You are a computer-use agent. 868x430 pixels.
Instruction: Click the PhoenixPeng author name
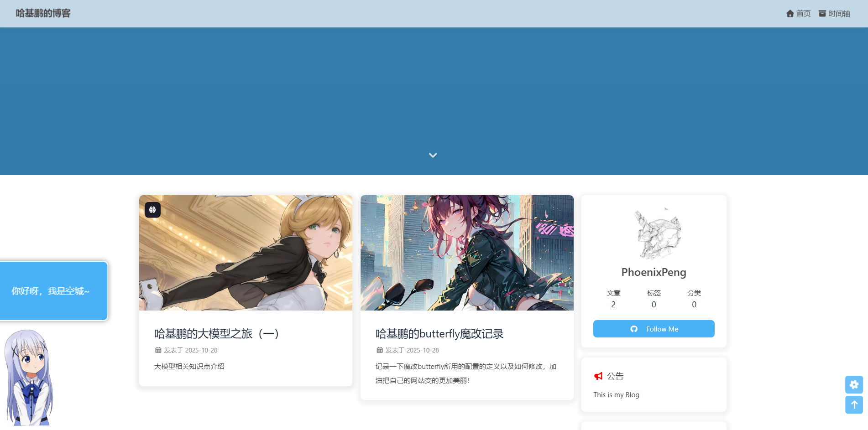coord(654,272)
